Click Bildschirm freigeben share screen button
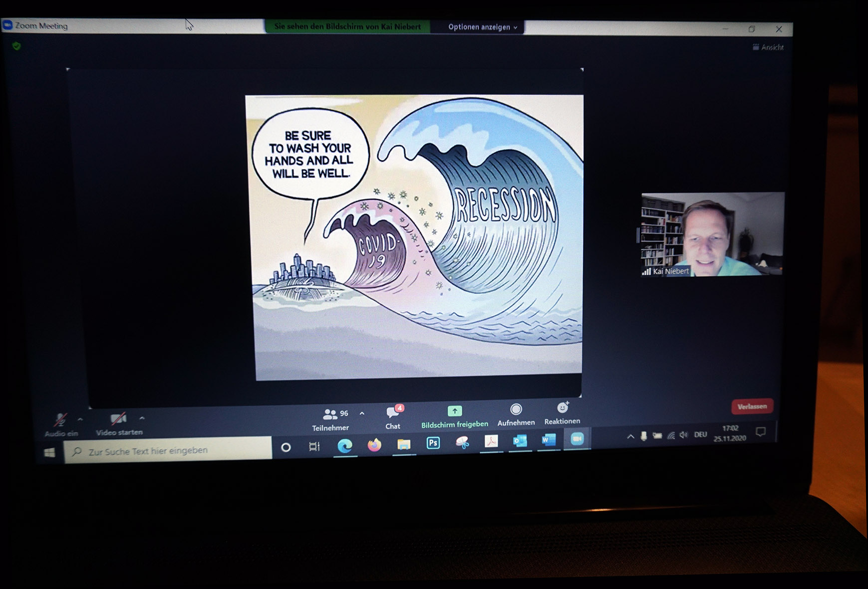 pyautogui.click(x=454, y=417)
